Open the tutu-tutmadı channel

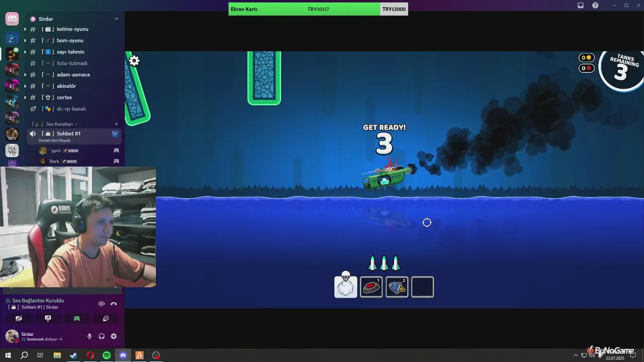(73, 63)
